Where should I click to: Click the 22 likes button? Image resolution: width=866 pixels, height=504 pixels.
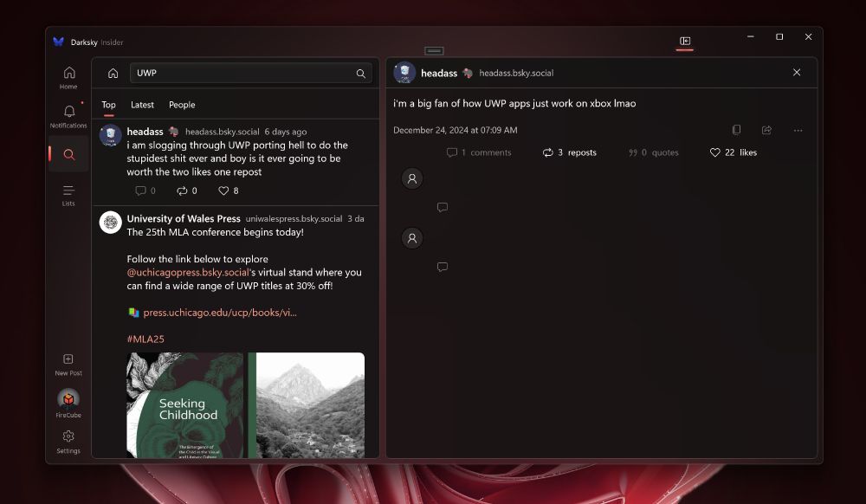[x=733, y=152]
